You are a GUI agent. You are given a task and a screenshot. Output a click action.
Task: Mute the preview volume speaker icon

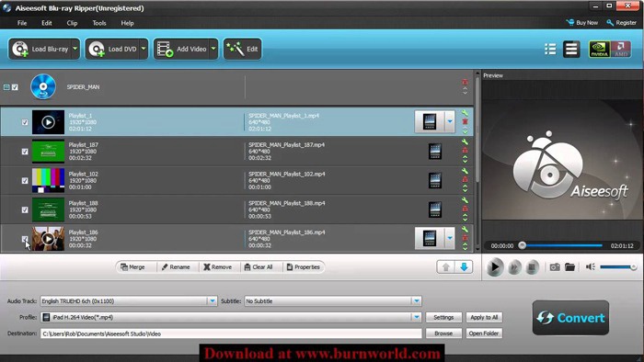pyautogui.click(x=591, y=266)
